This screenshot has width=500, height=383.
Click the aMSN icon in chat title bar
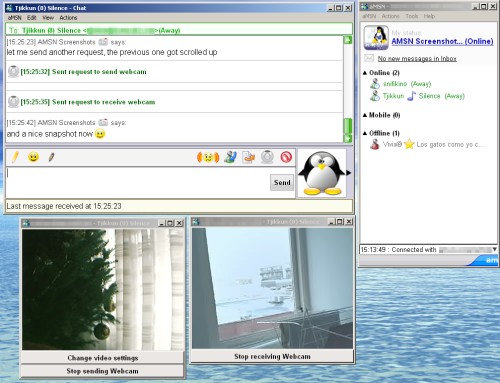point(9,8)
